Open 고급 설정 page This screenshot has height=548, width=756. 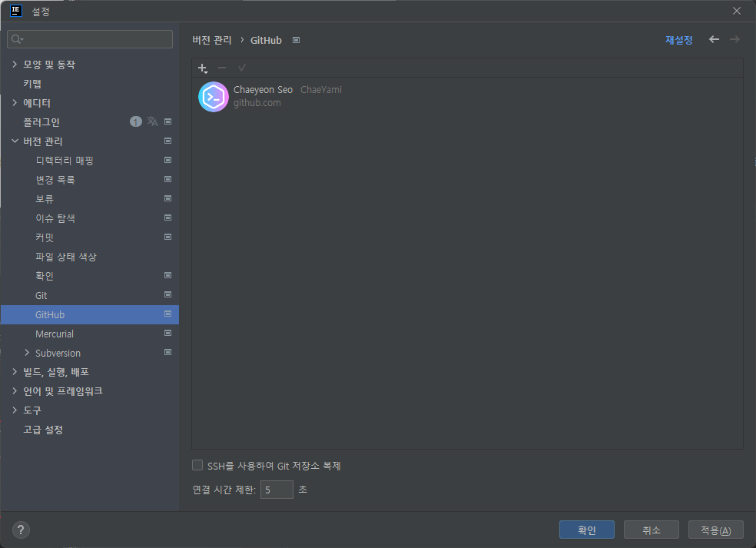tap(43, 430)
